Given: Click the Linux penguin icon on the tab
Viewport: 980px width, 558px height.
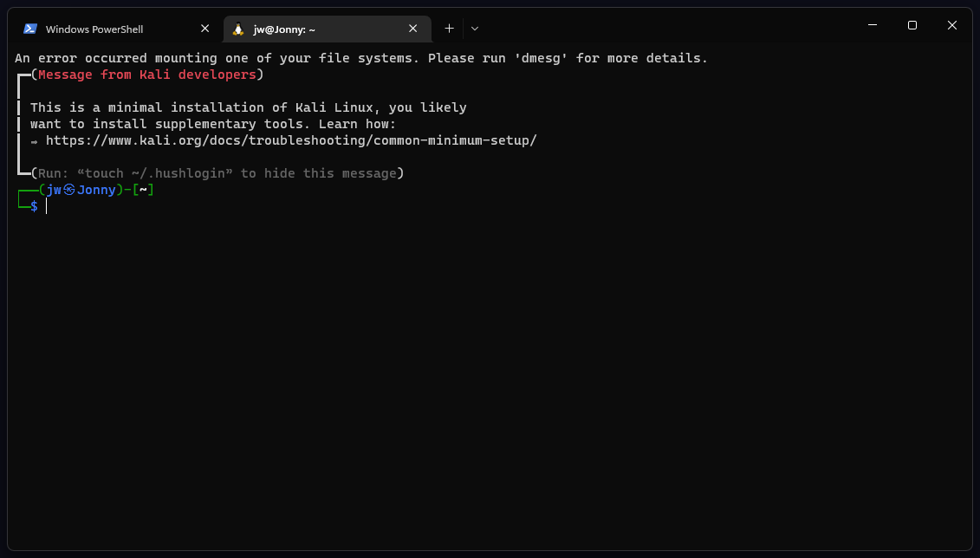Looking at the screenshot, I should (x=238, y=29).
